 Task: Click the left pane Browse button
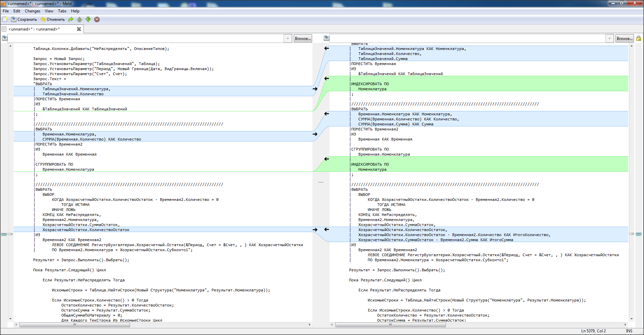click(x=303, y=39)
